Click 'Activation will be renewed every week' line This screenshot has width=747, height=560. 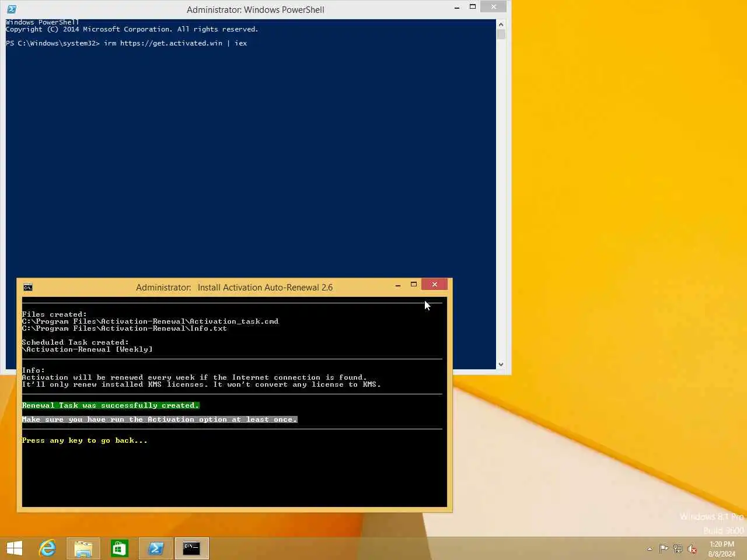pyautogui.click(x=194, y=377)
